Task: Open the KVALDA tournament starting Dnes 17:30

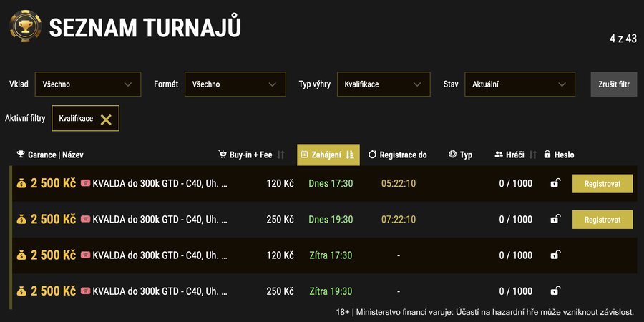Action: [x=160, y=184]
